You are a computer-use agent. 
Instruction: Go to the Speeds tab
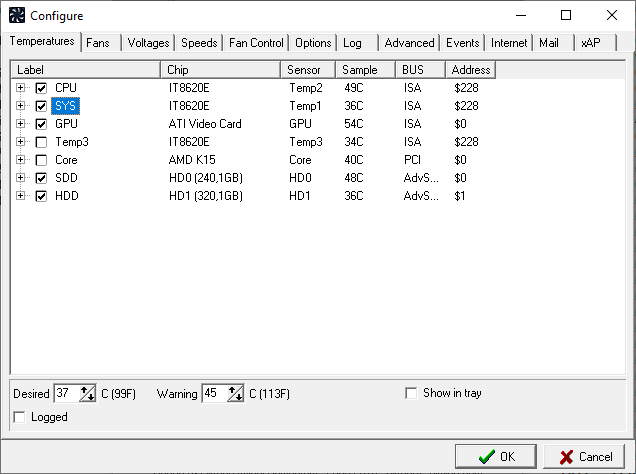(199, 43)
